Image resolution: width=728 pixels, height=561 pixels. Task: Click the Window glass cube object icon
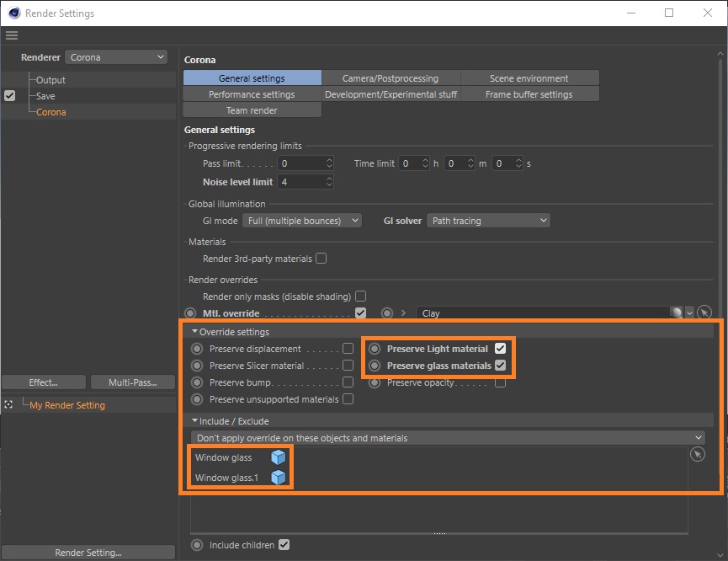click(x=278, y=457)
